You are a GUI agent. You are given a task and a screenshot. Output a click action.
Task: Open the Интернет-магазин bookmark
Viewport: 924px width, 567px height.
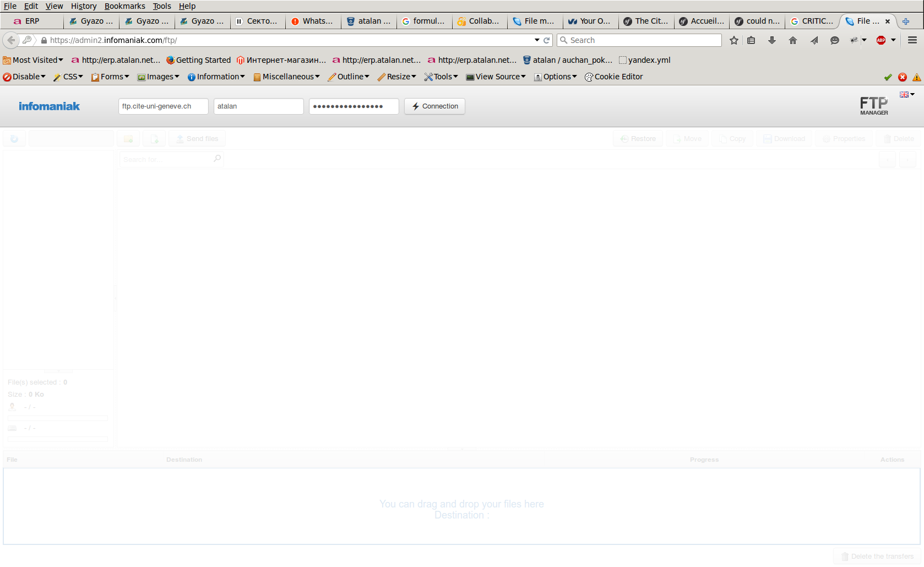click(281, 60)
